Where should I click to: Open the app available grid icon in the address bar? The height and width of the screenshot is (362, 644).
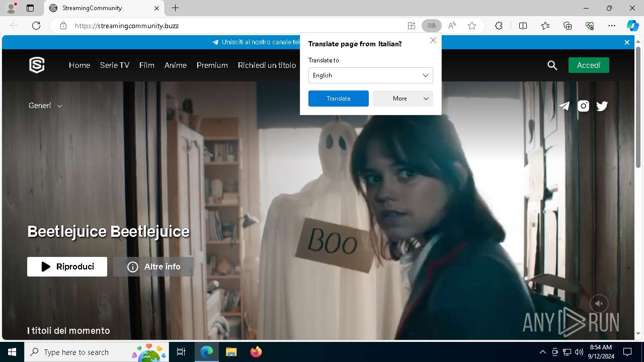click(412, 26)
